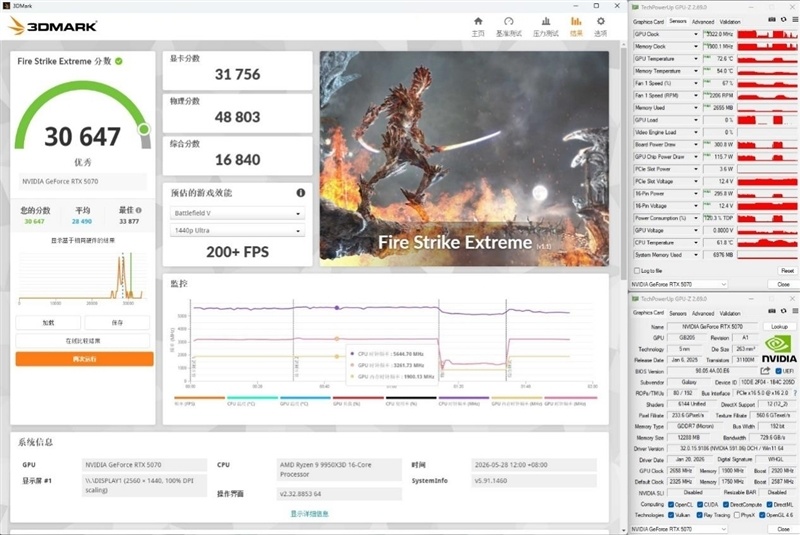The height and width of the screenshot is (535, 800).
Task: Click the BIOS export share icon
Action: [765, 371]
